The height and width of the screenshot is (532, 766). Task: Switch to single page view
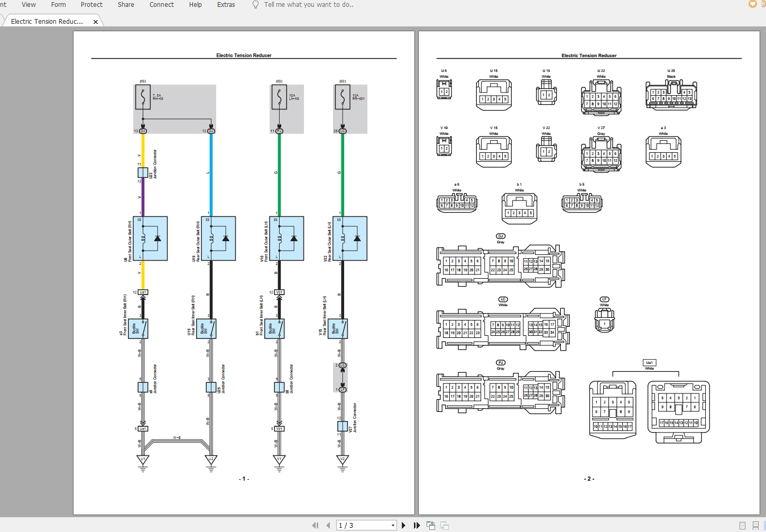(x=742, y=525)
